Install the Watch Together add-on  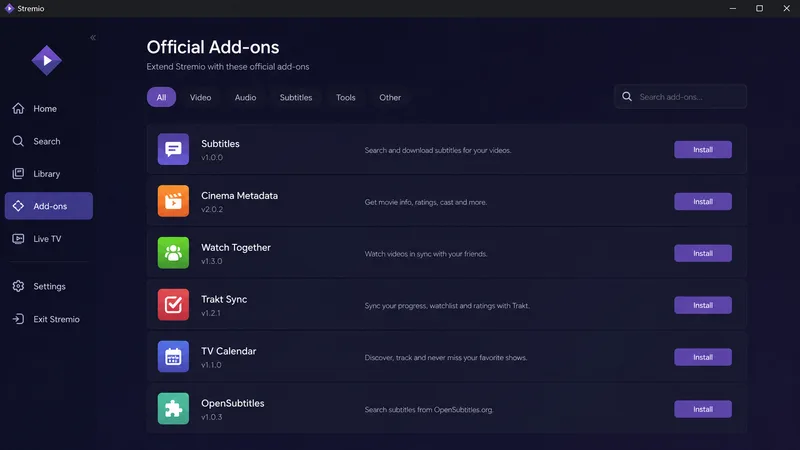click(703, 253)
